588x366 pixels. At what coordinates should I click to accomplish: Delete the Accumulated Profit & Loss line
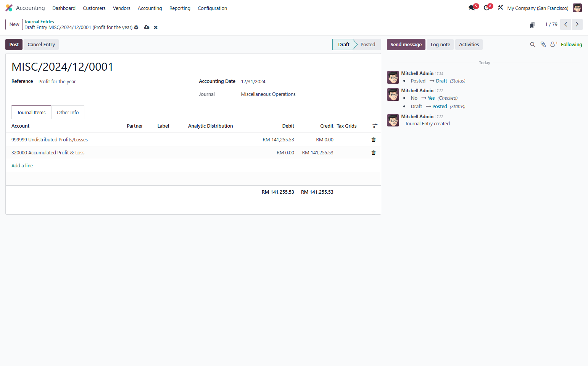pos(374,153)
